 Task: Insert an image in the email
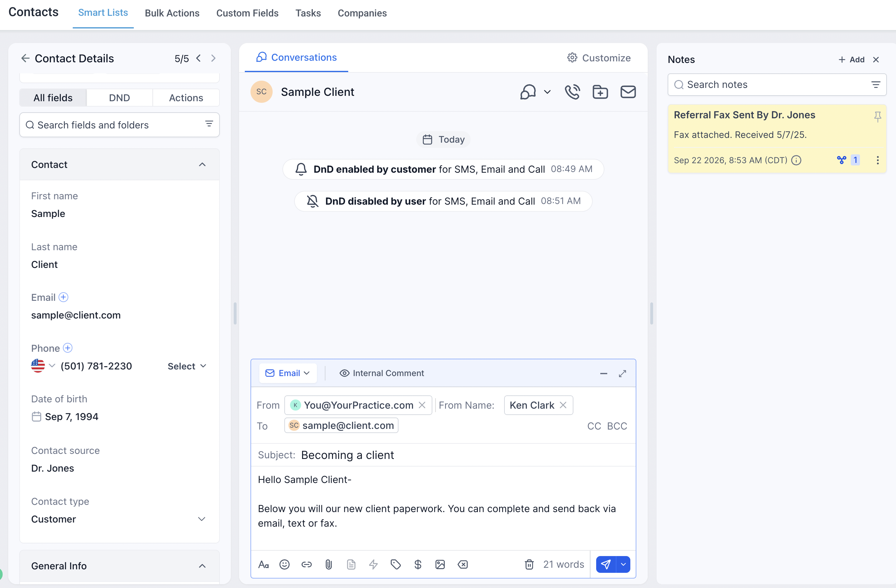(440, 564)
